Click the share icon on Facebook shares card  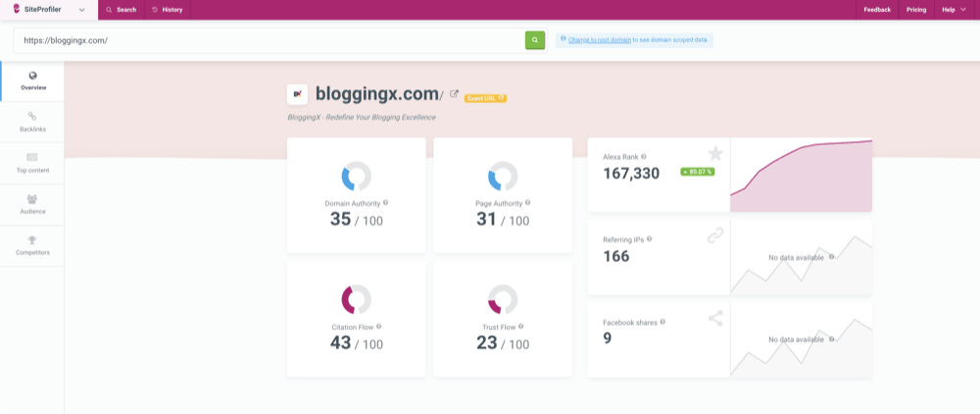click(x=715, y=318)
